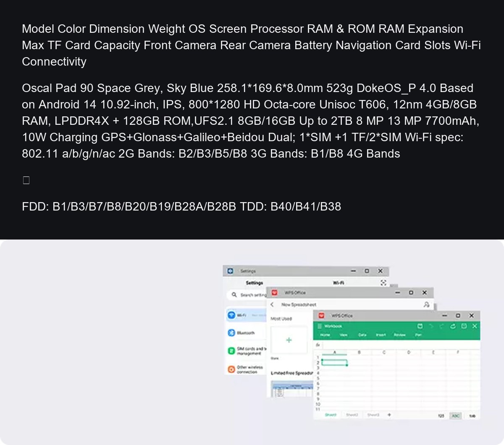Click WPS Office logo in New Spreadsheet window

(x=275, y=292)
